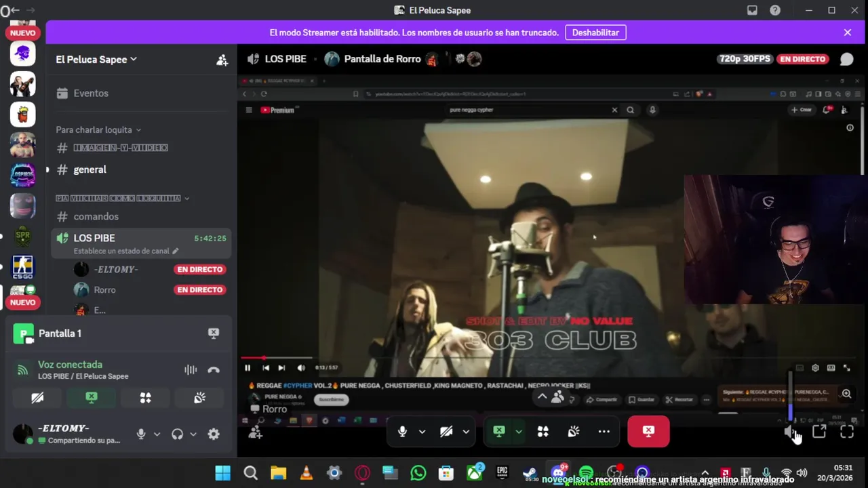Adjust the stream volume vertical slider
The image size is (868, 488).
[x=790, y=395]
